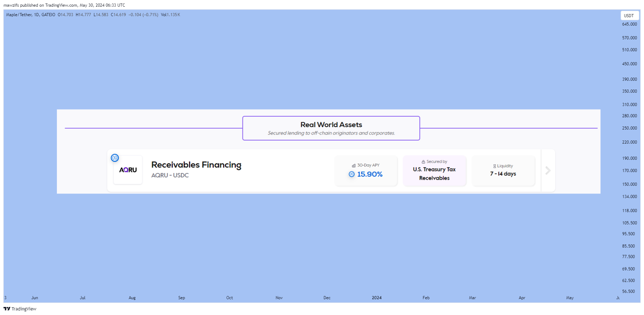Click the Oct label on the time axis
This screenshot has height=315, width=644.
(x=230, y=298)
